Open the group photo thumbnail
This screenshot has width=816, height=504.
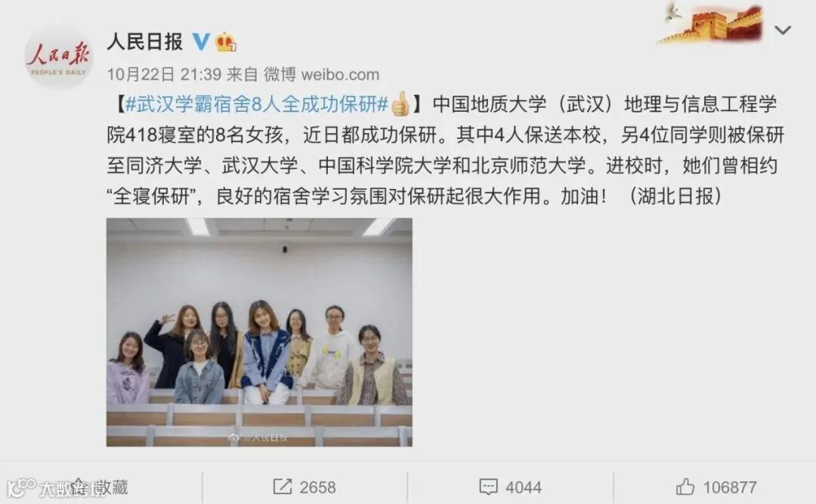click(x=259, y=332)
